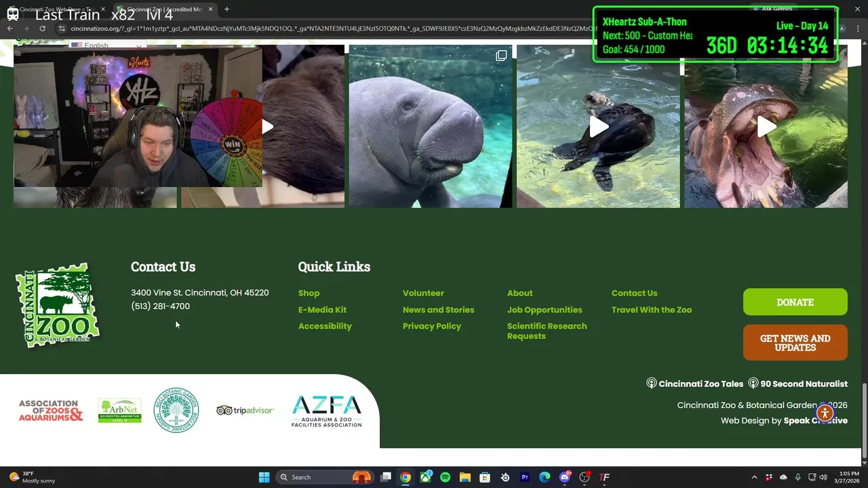This screenshot has height=488, width=868.
Task: Open Task View in the taskbar
Action: pos(385,477)
